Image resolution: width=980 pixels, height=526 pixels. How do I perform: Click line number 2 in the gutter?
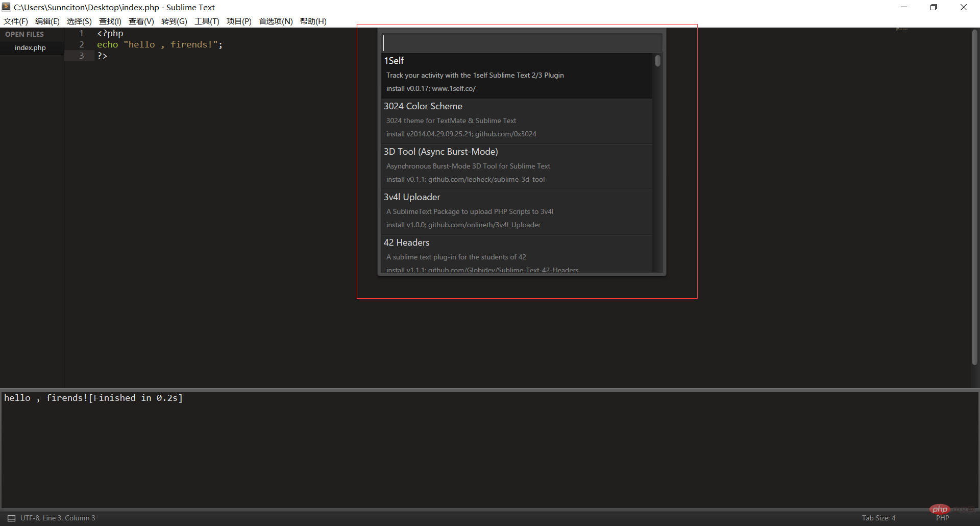[x=81, y=44]
